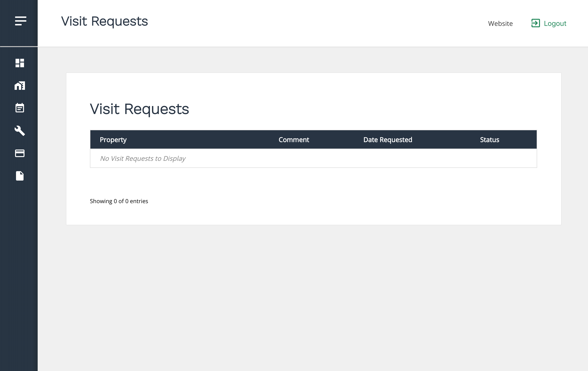Sort by Property column header
The height and width of the screenshot is (371, 588).
113,140
